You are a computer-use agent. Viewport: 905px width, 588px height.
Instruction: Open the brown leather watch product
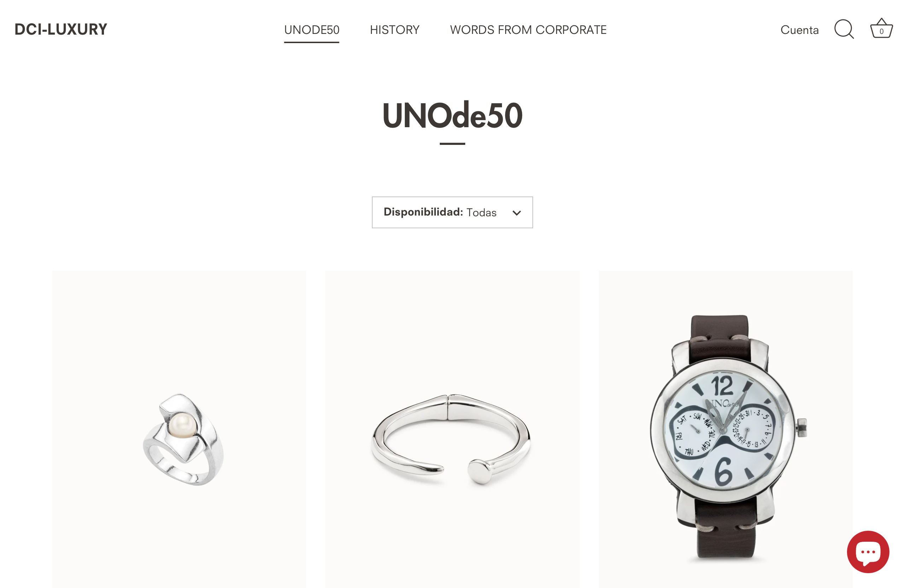tap(725, 429)
